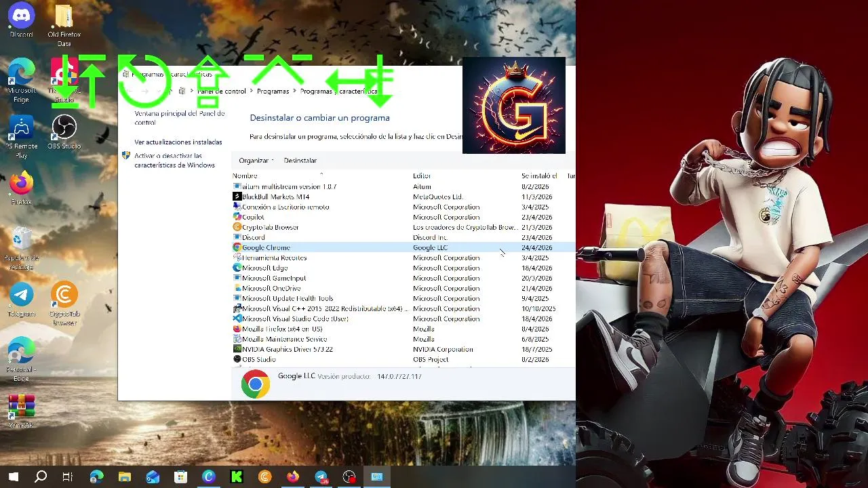868x488 pixels.
Task: Open the Outlook mail taskbar icon
Action: pyautogui.click(x=153, y=476)
